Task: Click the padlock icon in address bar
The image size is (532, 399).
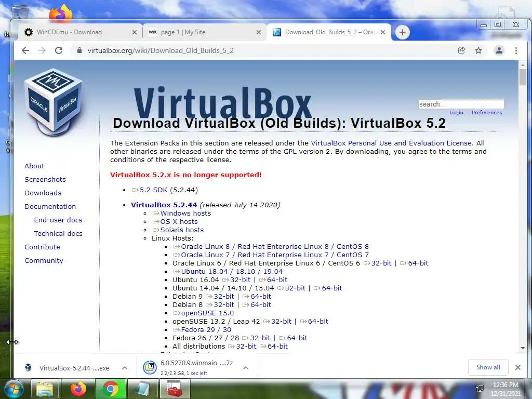Action: pos(79,50)
